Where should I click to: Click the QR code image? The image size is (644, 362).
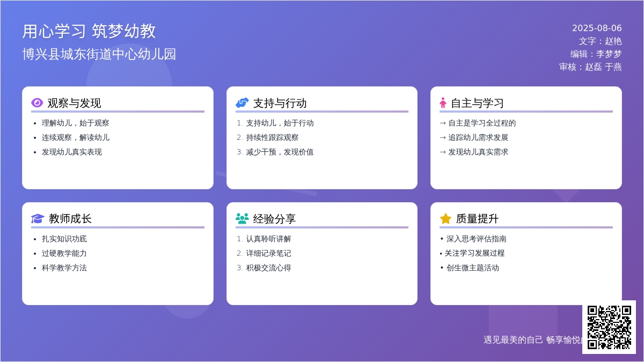609,327
